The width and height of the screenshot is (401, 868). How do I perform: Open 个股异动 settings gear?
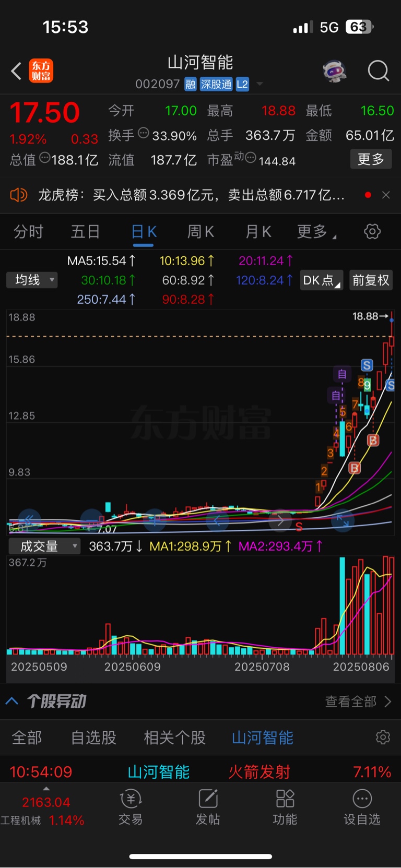click(x=383, y=737)
